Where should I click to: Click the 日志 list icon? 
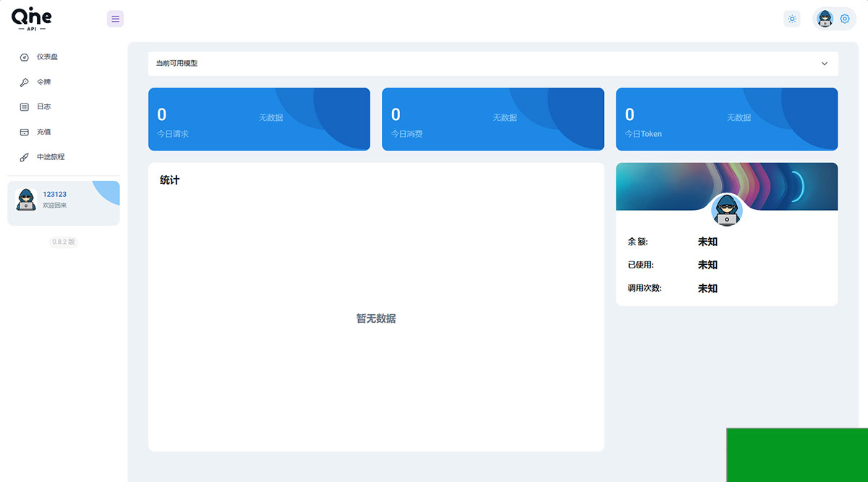[24, 107]
